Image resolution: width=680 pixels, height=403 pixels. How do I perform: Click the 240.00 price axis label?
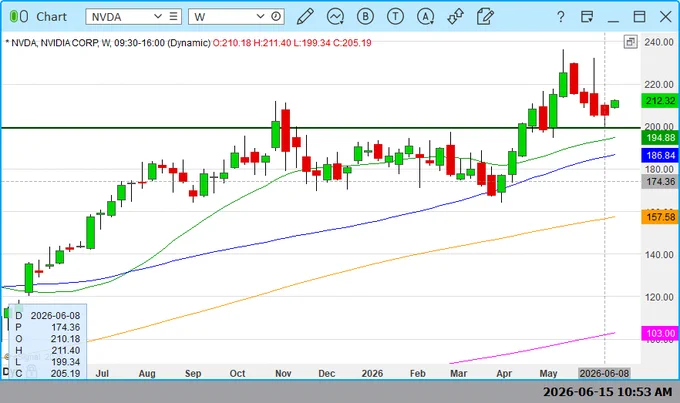pos(659,42)
